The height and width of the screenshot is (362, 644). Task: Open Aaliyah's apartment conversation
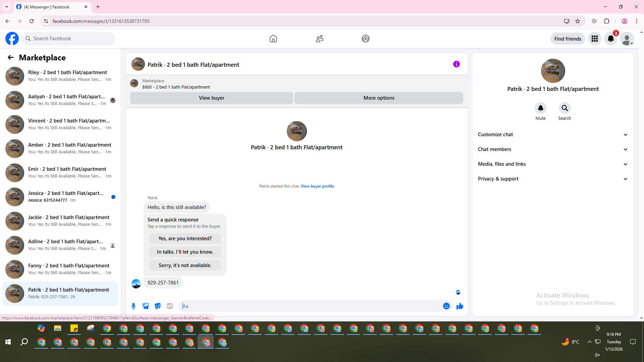[60, 100]
